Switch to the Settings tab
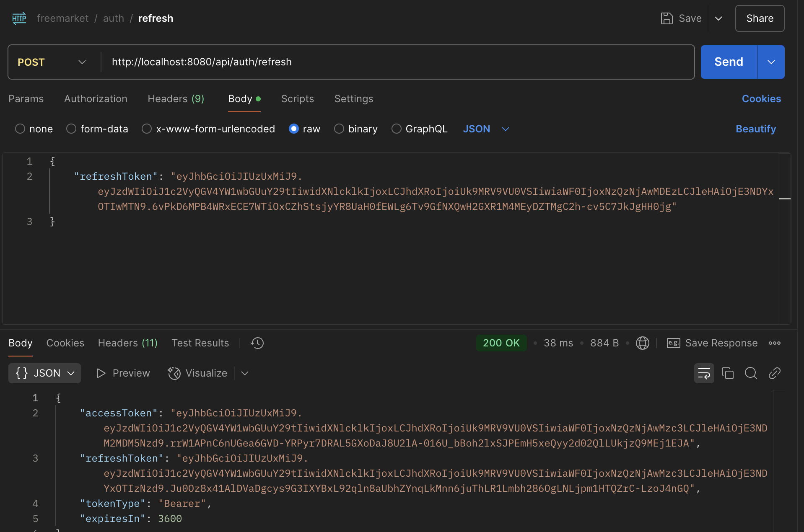Screen dimensions: 804x532 (354, 99)
